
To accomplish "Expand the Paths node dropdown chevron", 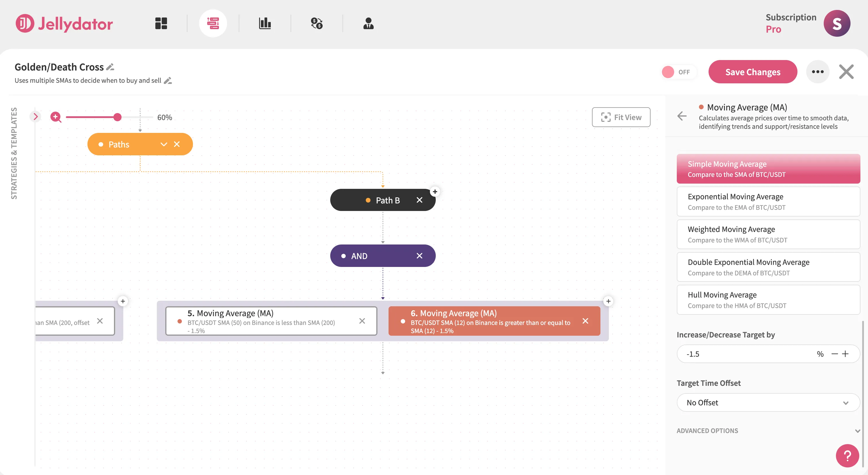I will 164,144.
